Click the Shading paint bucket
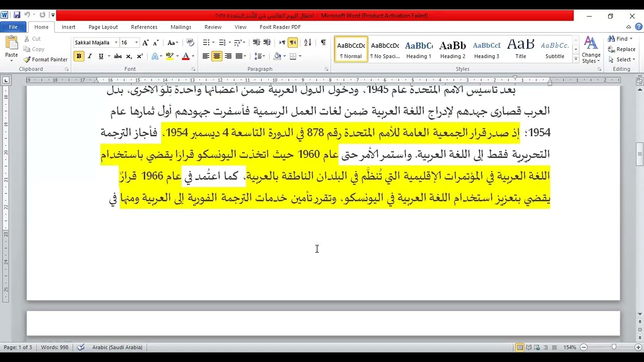644x362 pixels. pos(277,56)
